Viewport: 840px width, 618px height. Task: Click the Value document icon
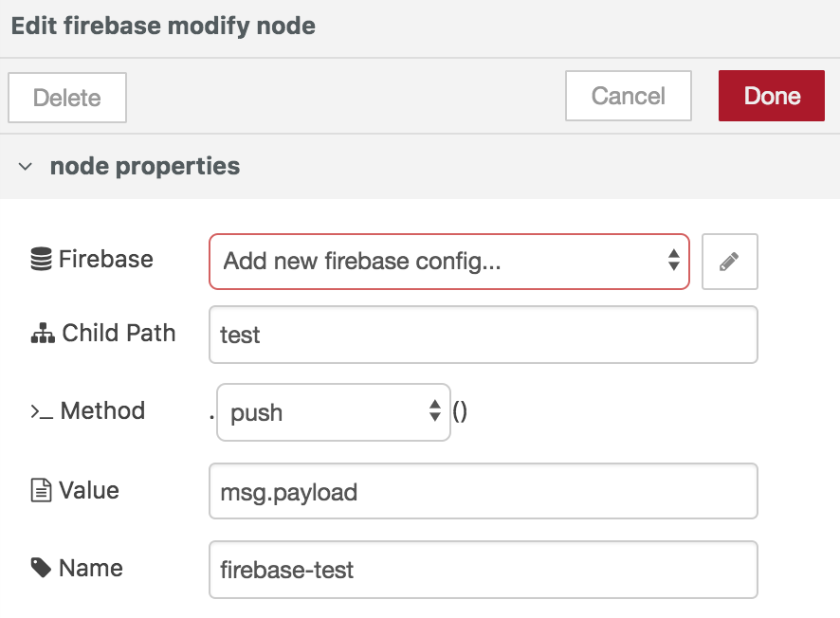[42, 490]
